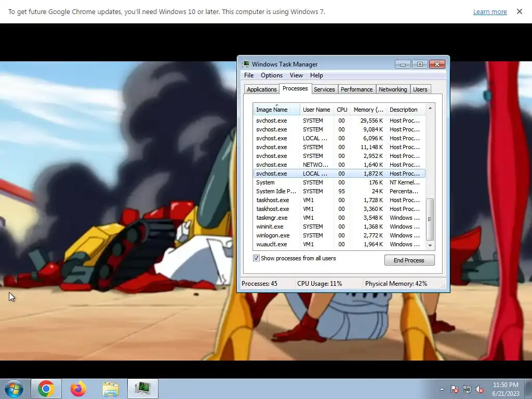Switch to the Services tab
This screenshot has height=399, width=532.
(324, 89)
